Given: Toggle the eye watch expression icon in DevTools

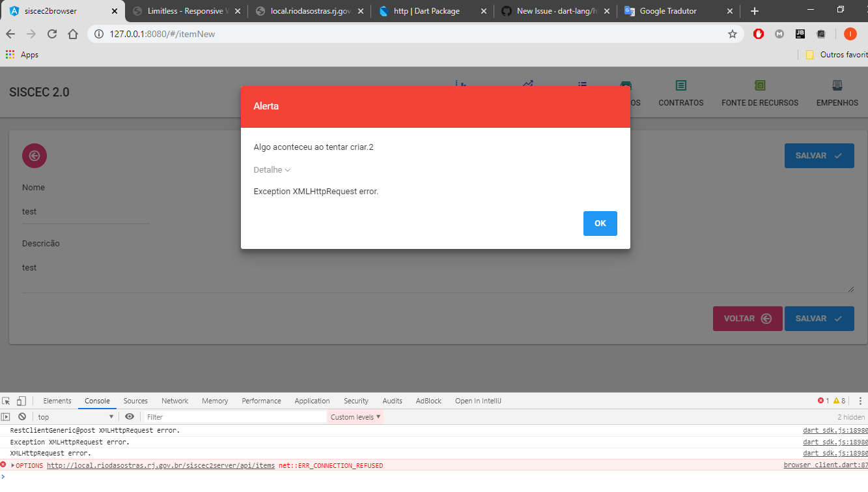Looking at the screenshot, I should click(130, 416).
